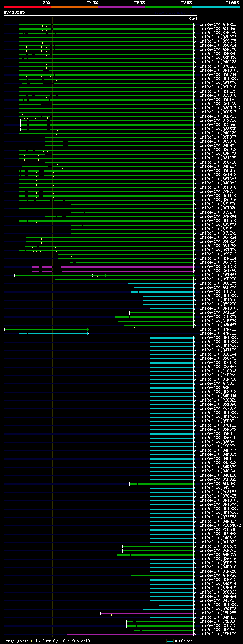Click the UniRef100_O81275 label

click(218, 158)
